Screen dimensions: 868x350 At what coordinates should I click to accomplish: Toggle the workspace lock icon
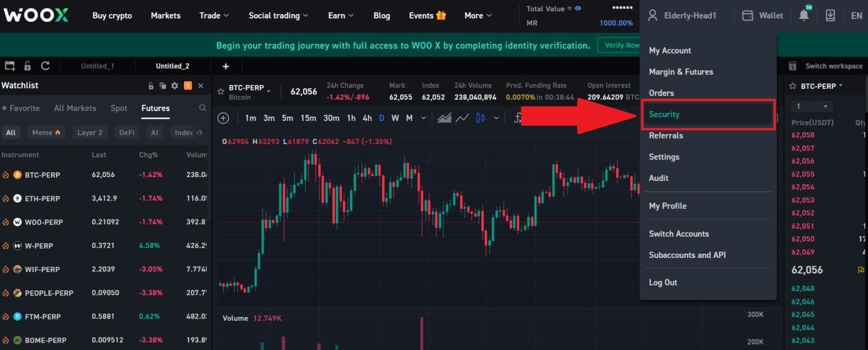(28, 66)
